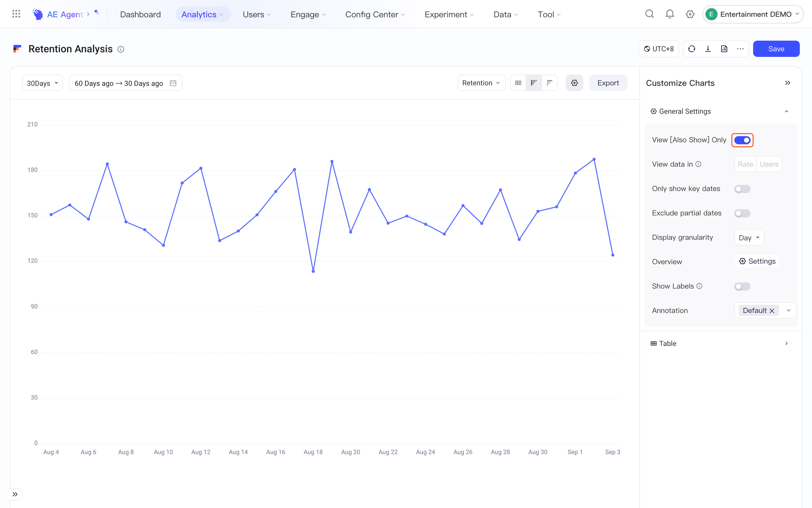
Task: Select Users in View data in
Action: (769, 164)
